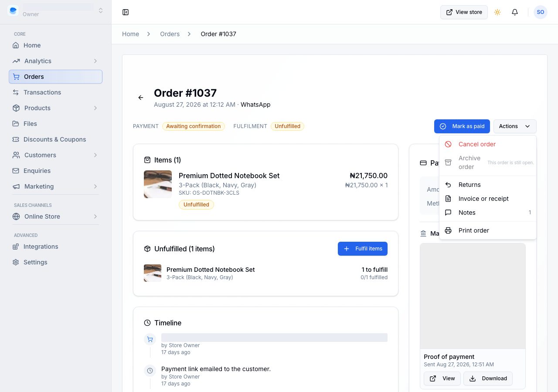Open the Notebook Set thumbnail under Unfulfilled
Image resolution: width=558 pixels, height=392 pixels.
click(x=153, y=273)
